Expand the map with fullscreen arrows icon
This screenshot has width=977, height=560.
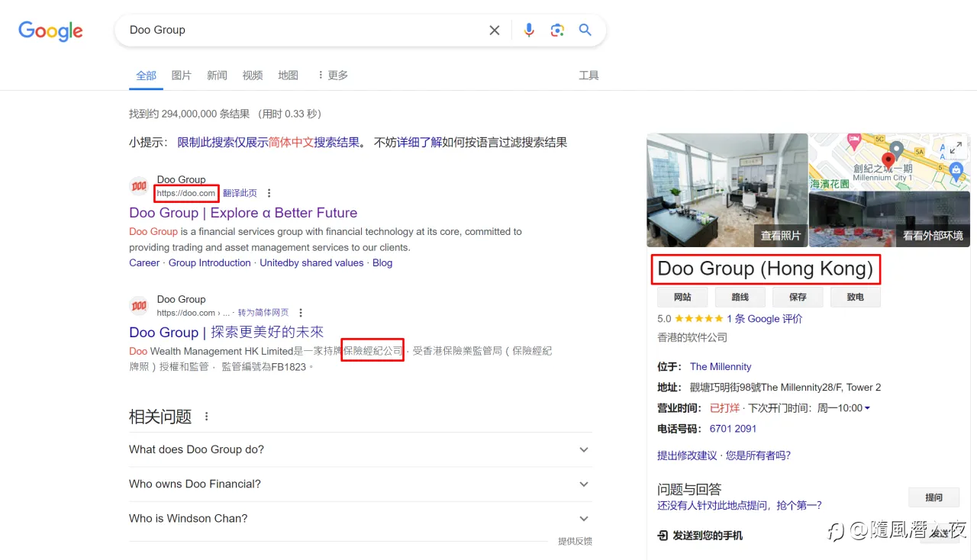pyautogui.click(x=956, y=148)
